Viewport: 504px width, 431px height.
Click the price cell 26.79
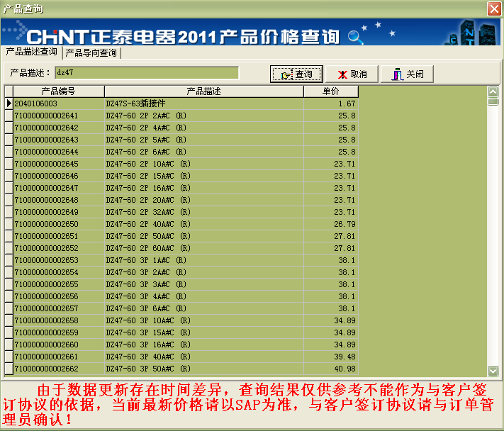(331, 224)
